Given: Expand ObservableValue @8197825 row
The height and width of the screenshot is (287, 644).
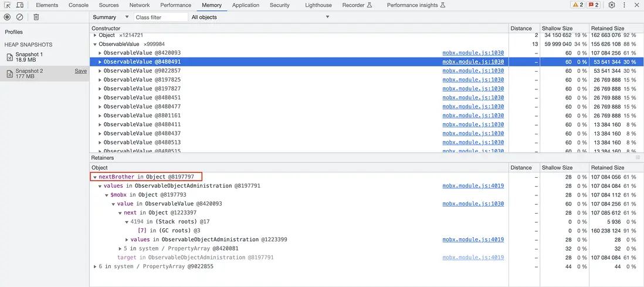Looking at the screenshot, I should click(x=100, y=80).
